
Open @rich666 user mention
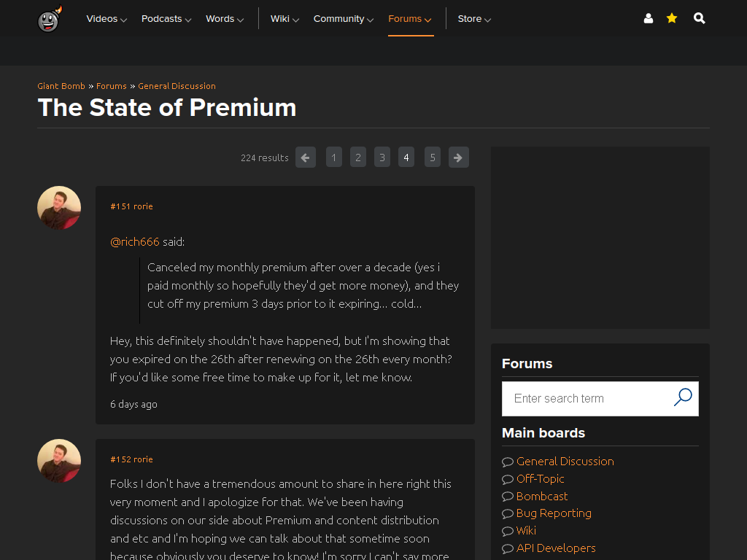coord(135,242)
